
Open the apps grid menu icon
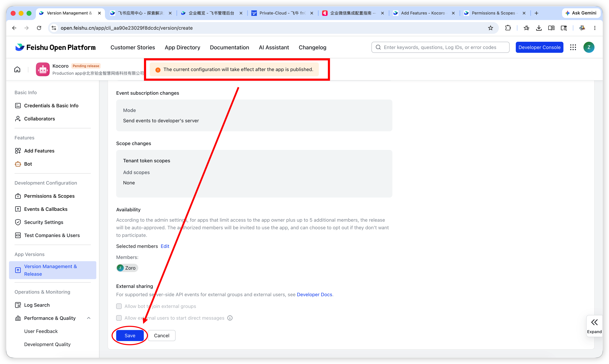(573, 47)
